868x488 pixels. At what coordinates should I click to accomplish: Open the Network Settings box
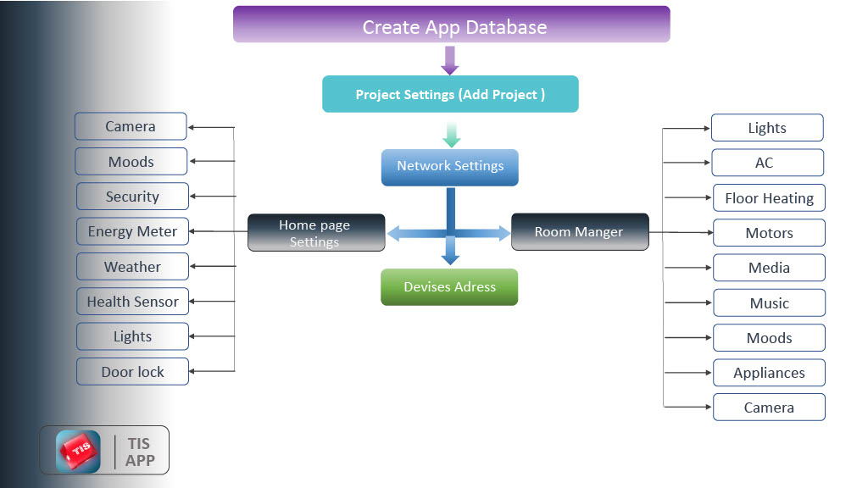(x=449, y=167)
